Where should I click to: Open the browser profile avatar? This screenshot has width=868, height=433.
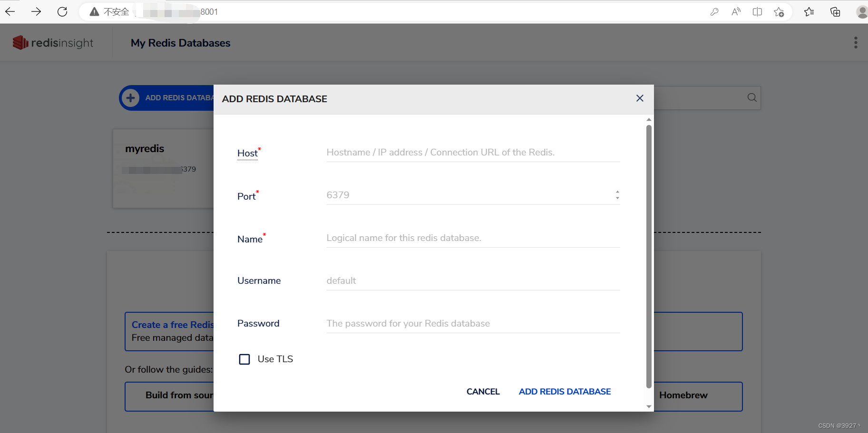(861, 12)
